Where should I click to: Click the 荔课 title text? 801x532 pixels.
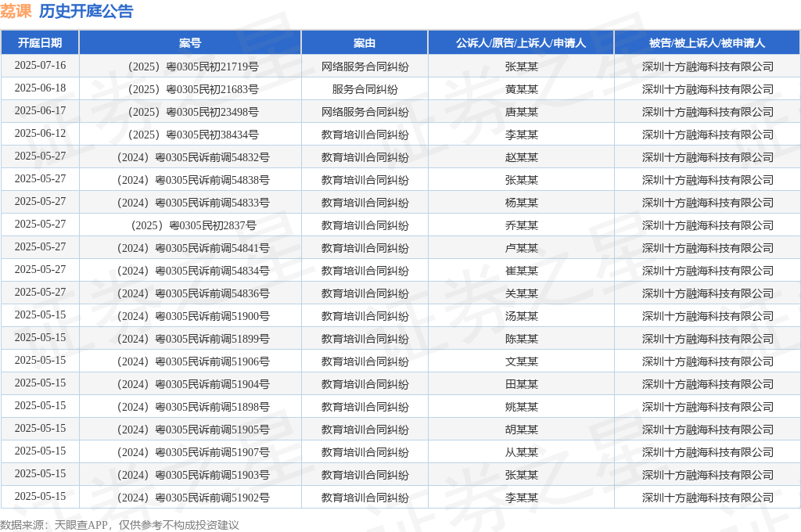pos(16,11)
